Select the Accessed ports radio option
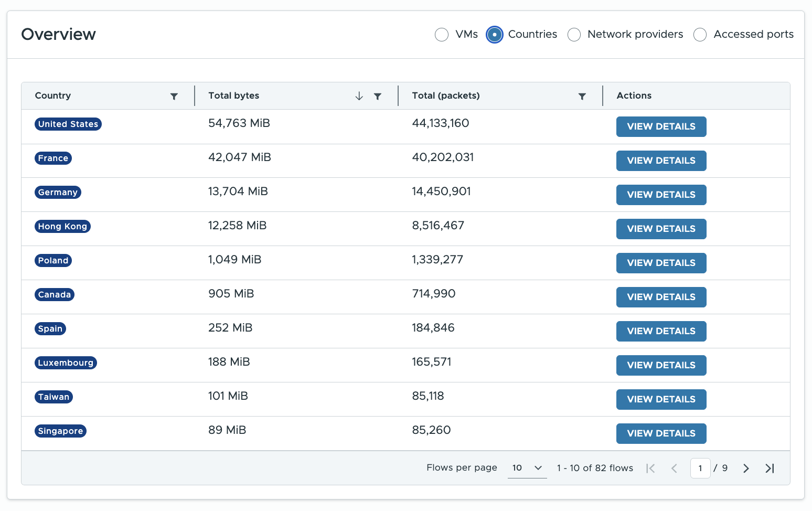Image resolution: width=812 pixels, height=511 pixels. tap(700, 35)
